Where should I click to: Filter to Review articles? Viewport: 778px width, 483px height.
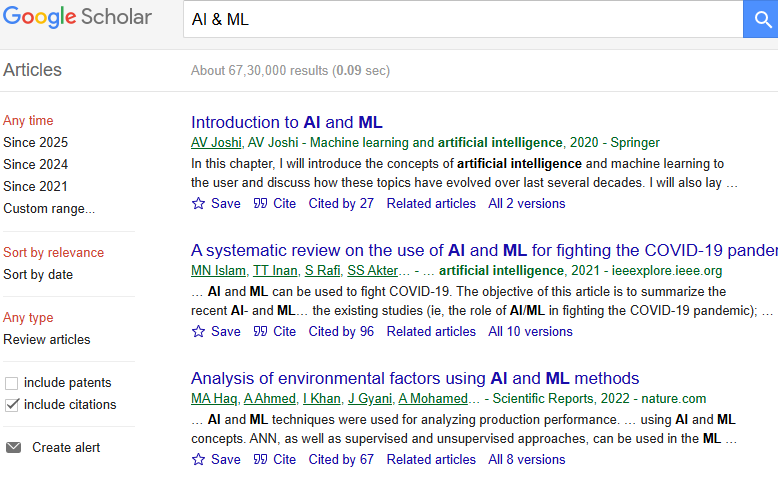47,340
